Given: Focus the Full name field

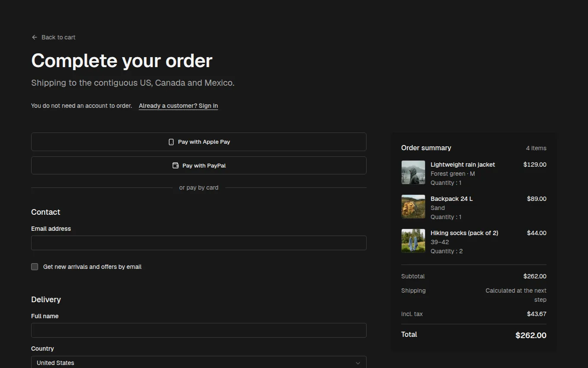Looking at the screenshot, I should tap(199, 330).
